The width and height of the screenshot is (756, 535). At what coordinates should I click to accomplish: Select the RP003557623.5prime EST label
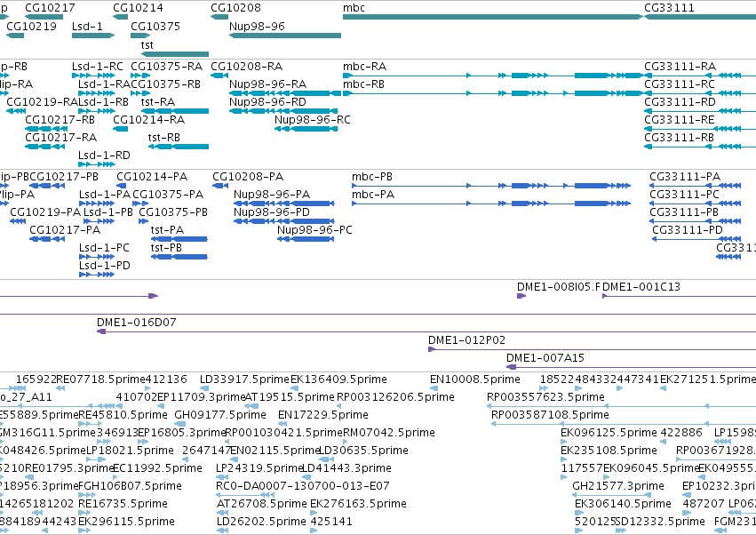pyautogui.click(x=545, y=397)
